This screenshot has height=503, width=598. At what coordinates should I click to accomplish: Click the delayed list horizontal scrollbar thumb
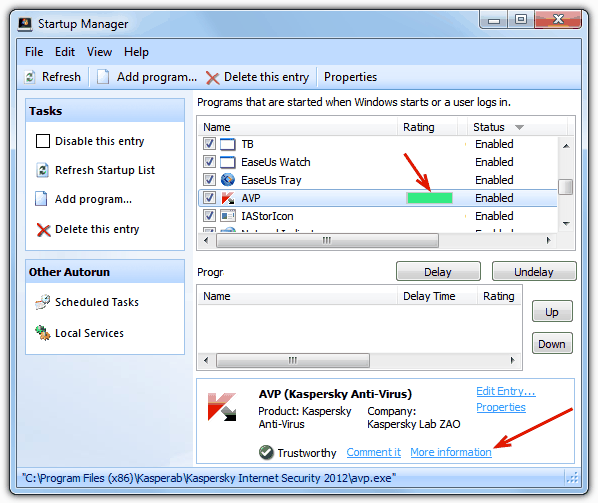click(x=293, y=360)
